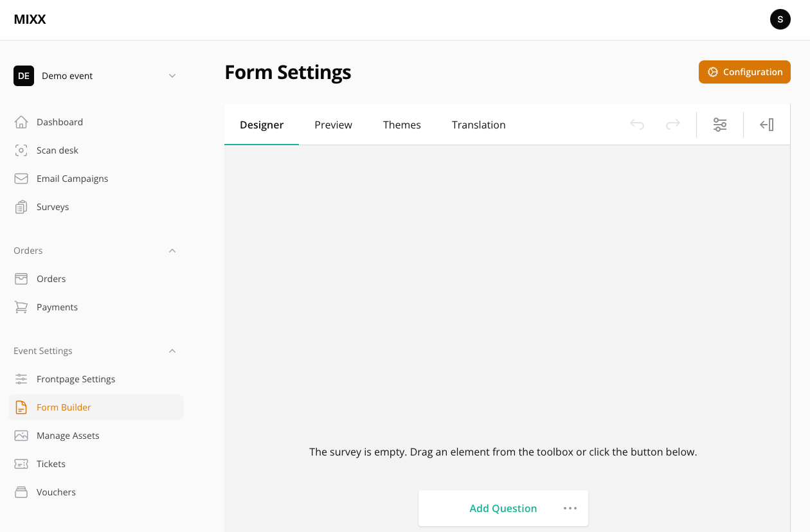
Task: Click the Tickets icon in sidebar
Action: [x=21, y=464]
